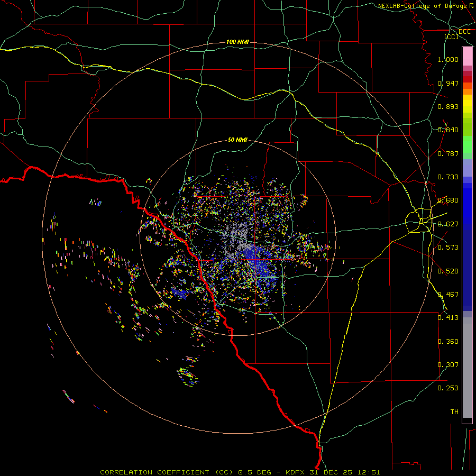This screenshot has height=476, width=476.
Task: Click the 0.680 scale value
Action: pyautogui.click(x=448, y=200)
